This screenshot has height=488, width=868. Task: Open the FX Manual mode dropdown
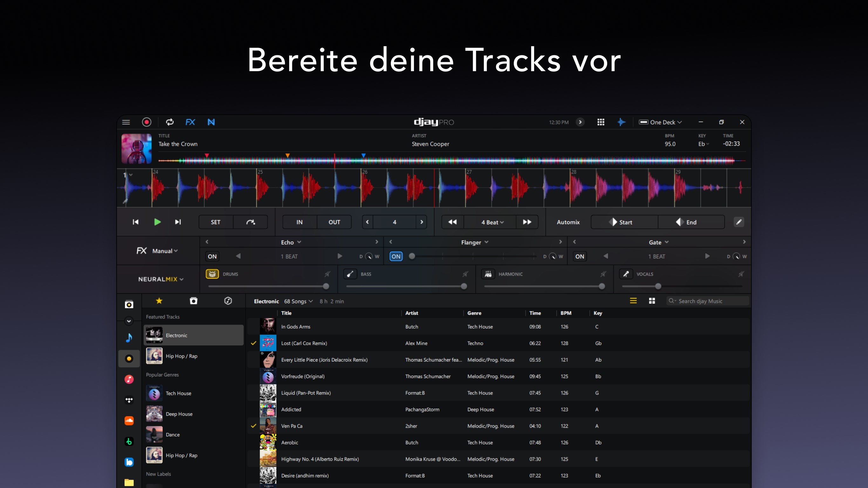(165, 251)
